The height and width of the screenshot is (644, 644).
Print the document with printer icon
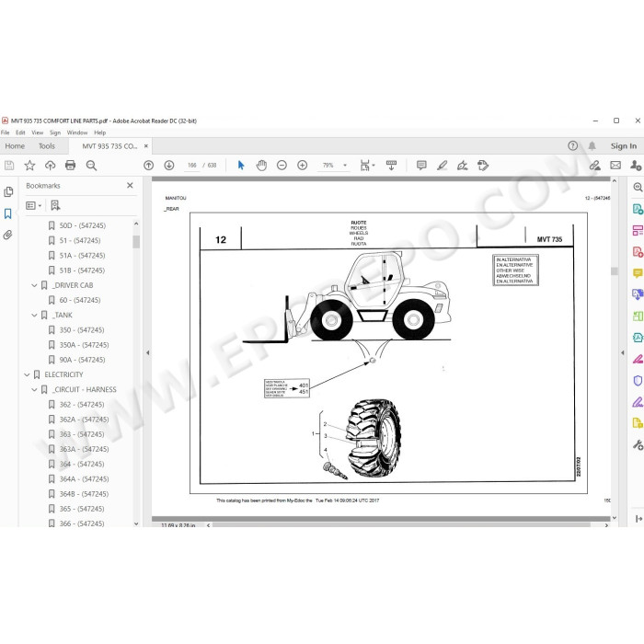70,166
